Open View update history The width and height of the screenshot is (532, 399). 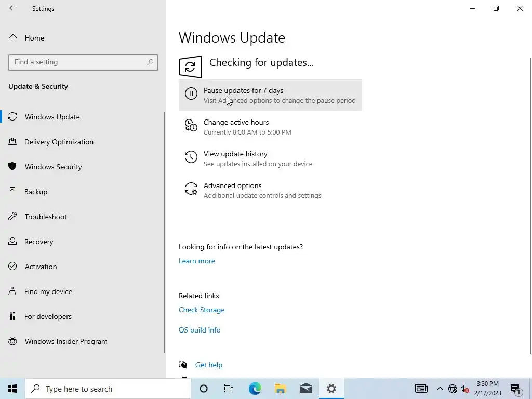pos(270,158)
